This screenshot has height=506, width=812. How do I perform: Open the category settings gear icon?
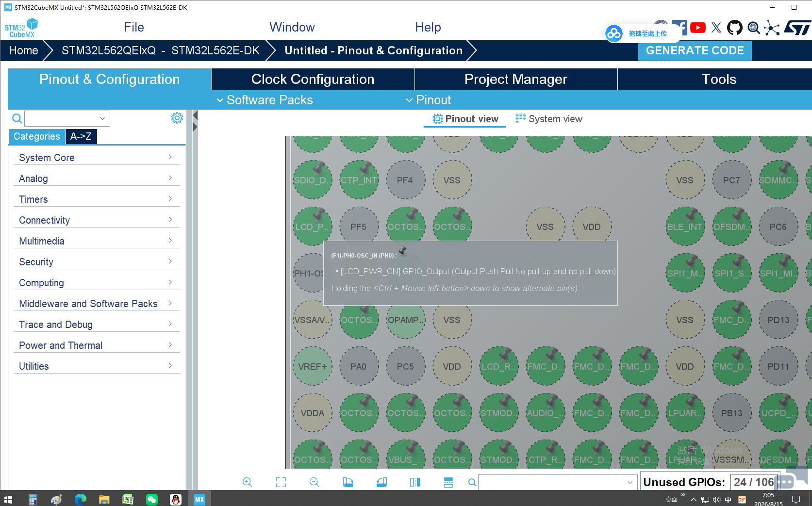177,118
